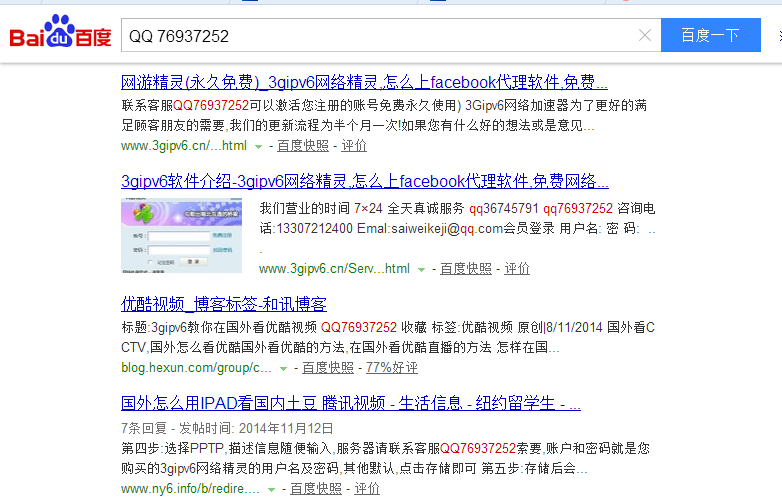
Task: Click the URL www.3gipv6.cn/Serv...html
Action: [334, 269]
